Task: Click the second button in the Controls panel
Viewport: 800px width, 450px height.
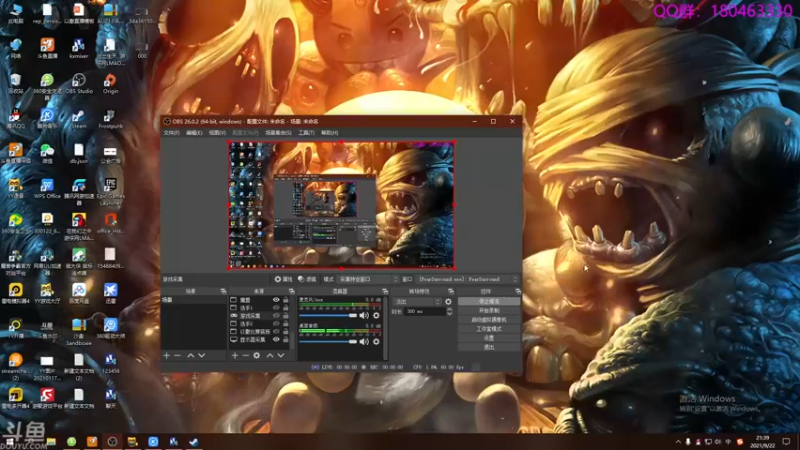Action: (489, 311)
